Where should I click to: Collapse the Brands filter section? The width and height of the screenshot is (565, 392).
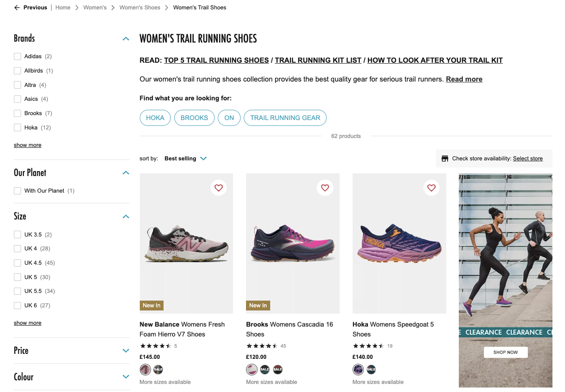pos(126,39)
